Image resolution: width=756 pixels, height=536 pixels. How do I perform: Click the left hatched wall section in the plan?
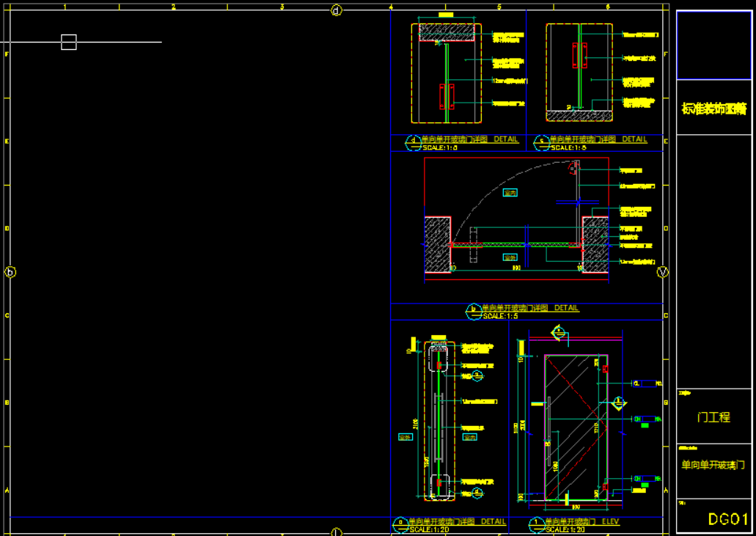click(x=437, y=246)
